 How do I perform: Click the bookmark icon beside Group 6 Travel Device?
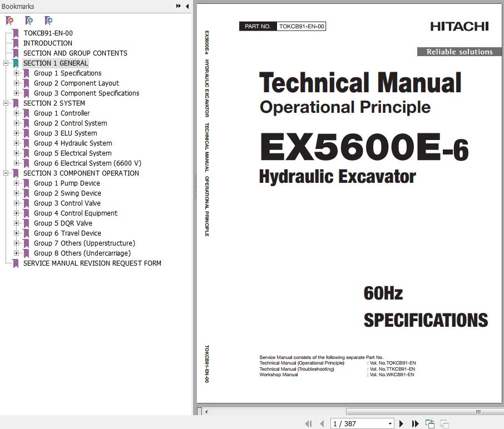tap(26, 233)
